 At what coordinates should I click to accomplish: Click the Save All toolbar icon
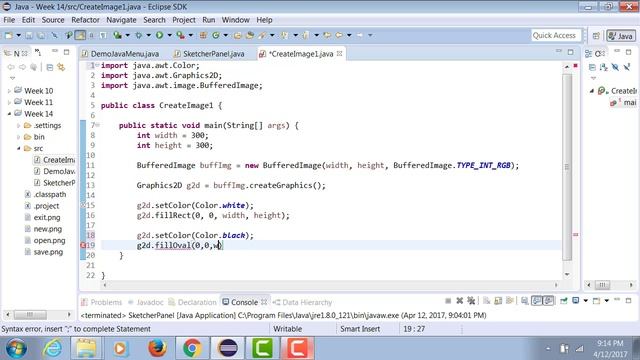click(41, 36)
